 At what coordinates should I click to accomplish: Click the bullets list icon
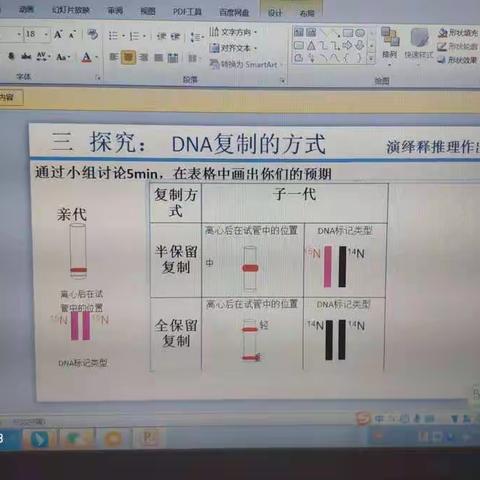click(113, 35)
